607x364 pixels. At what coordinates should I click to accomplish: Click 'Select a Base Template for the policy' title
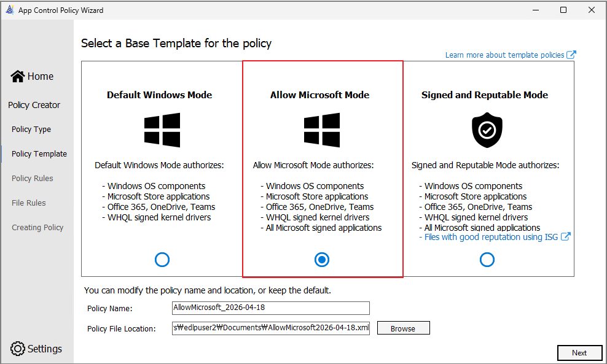point(176,44)
